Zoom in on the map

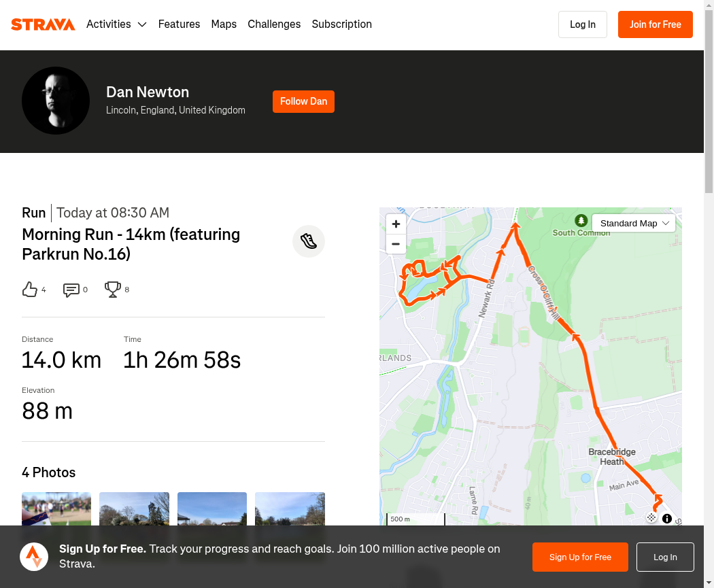(x=396, y=224)
